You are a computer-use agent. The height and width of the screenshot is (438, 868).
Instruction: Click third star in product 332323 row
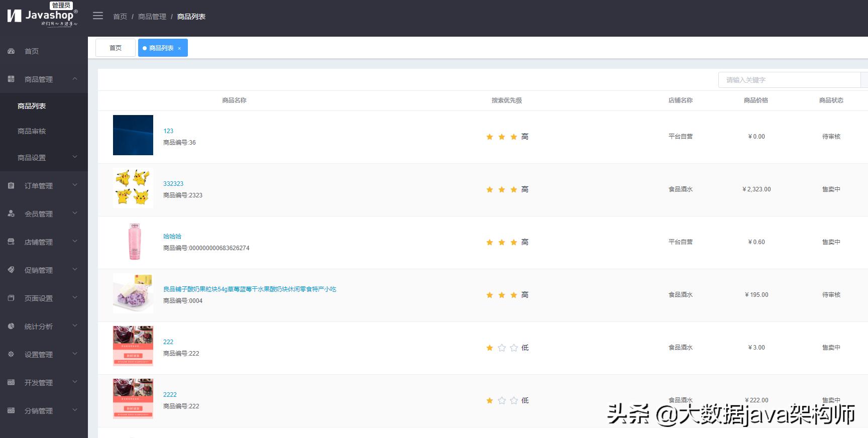pos(514,189)
